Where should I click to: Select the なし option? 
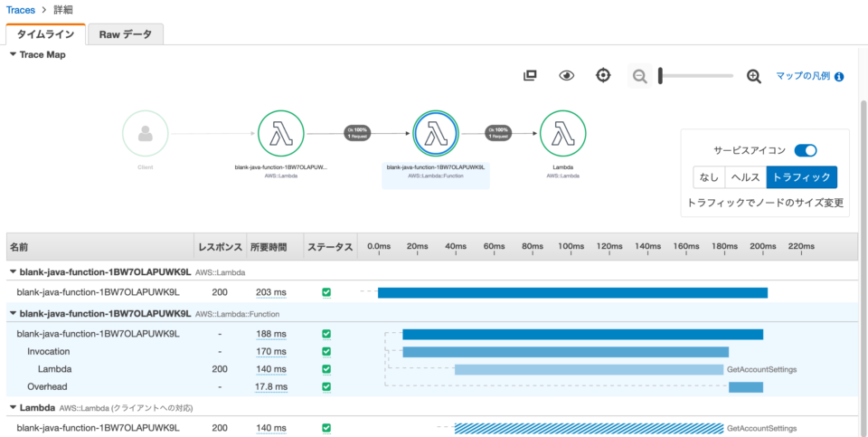click(709, 177)
